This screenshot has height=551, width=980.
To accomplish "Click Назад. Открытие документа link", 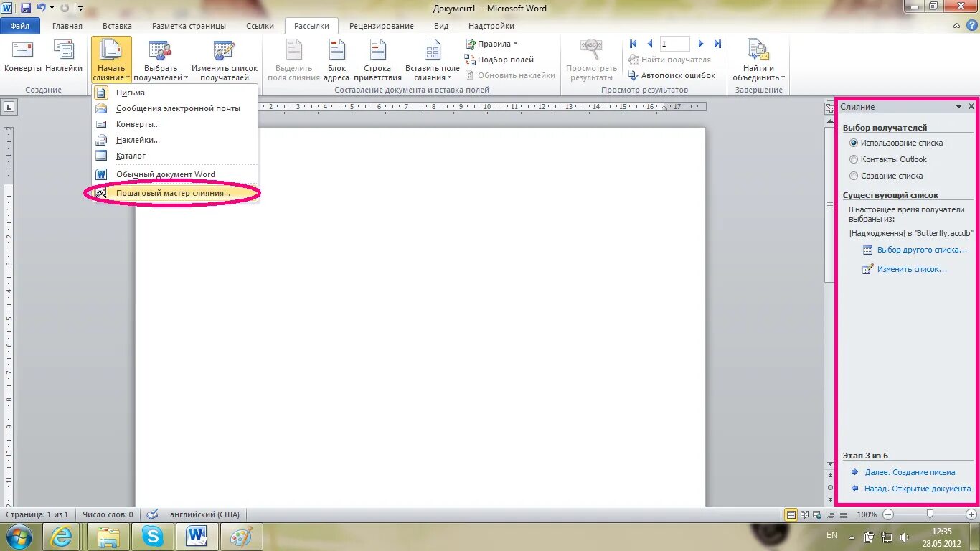I will 918,489.
